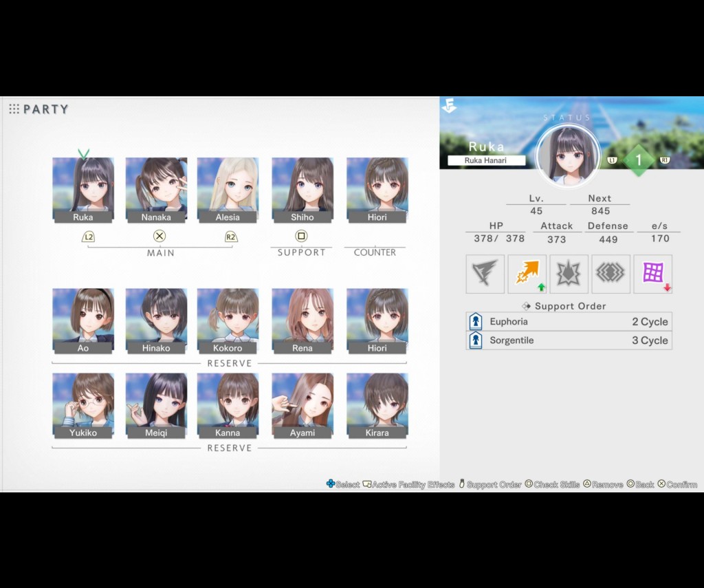Select Kirara's reserve portrait
The height and width of the screenshot is (588, 704).
[377, 406]
